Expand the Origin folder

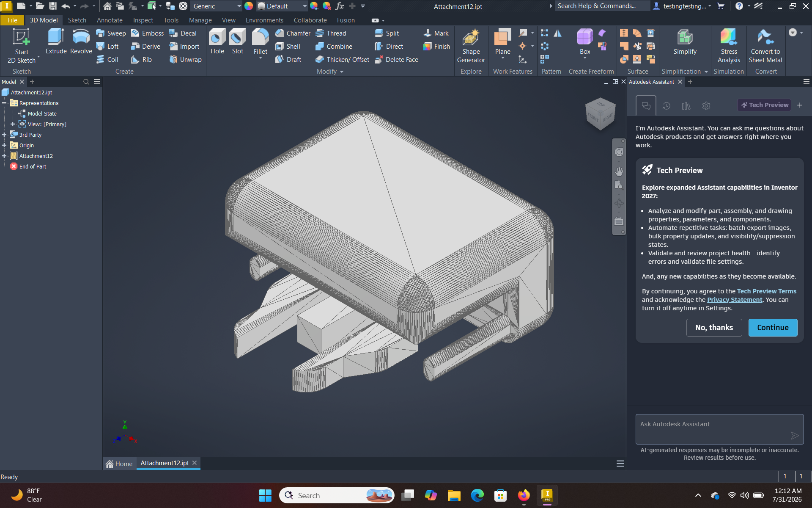click(4, 145)
